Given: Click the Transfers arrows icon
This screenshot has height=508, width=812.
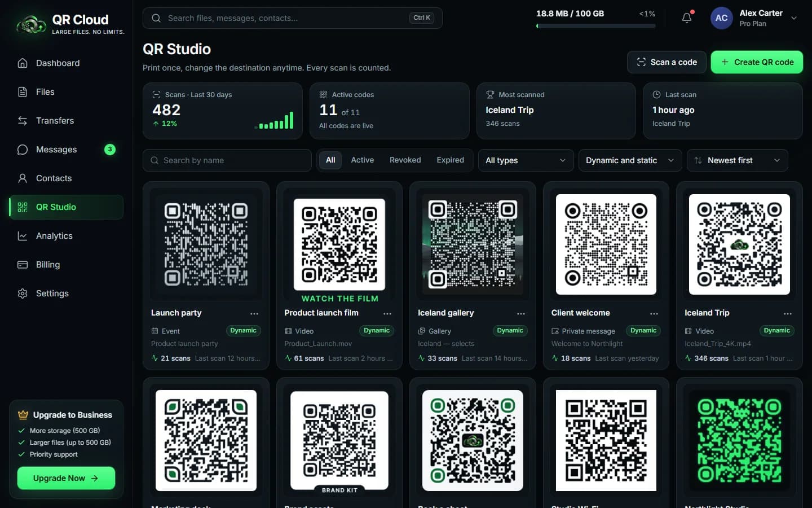Looking at the screenshot, I should (23, 121).
